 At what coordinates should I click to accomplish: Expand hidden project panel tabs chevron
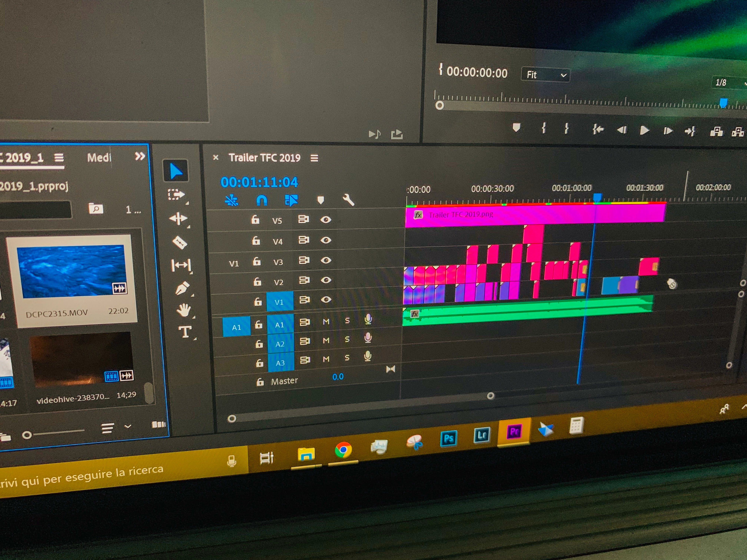[x=140, y=156]
